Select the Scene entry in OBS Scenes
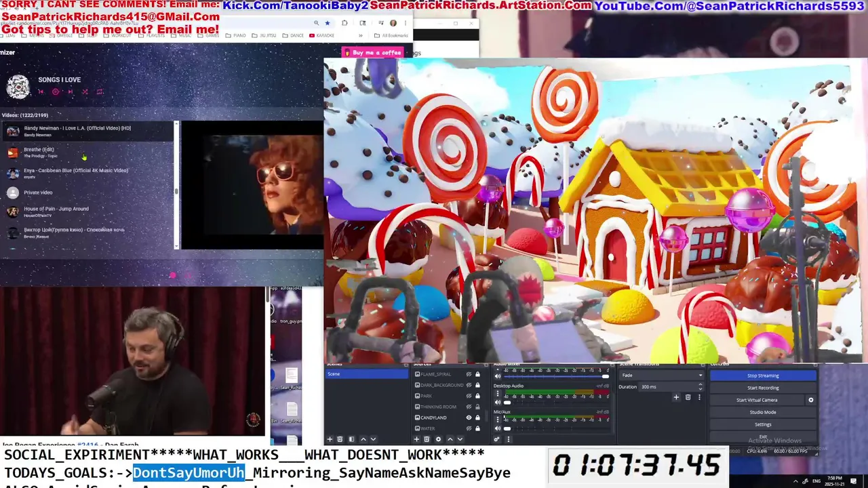 point(367,374)
